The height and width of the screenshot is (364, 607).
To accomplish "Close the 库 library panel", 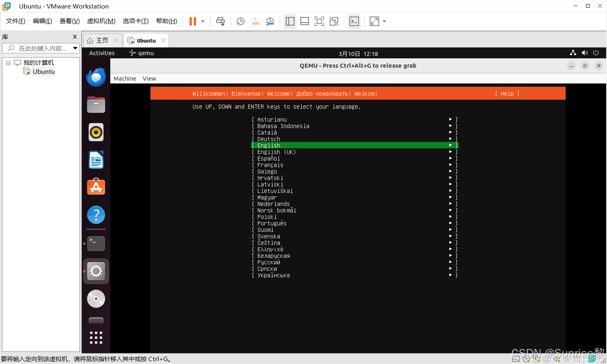I will [75, 37].
